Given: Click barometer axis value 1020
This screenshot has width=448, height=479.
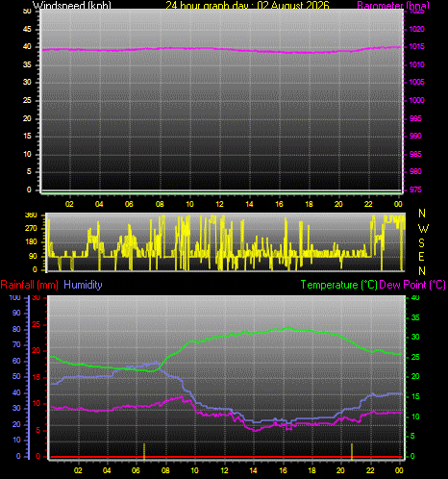Looking at the screenshot, I should [416, 29].
